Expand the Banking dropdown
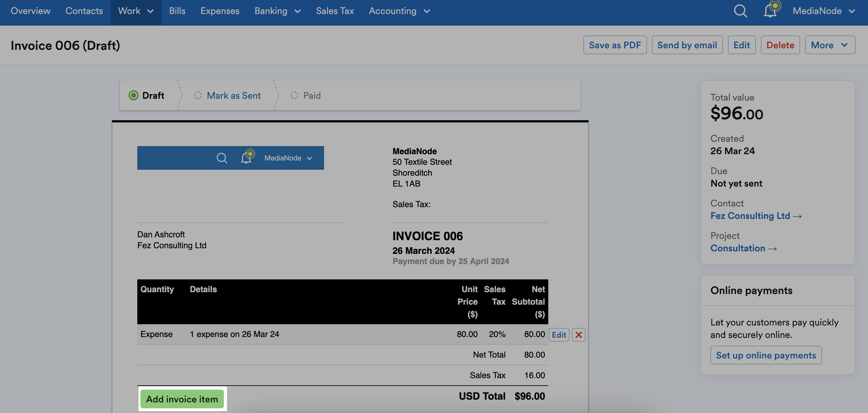868x413 pixels. [x=277, y=11]
